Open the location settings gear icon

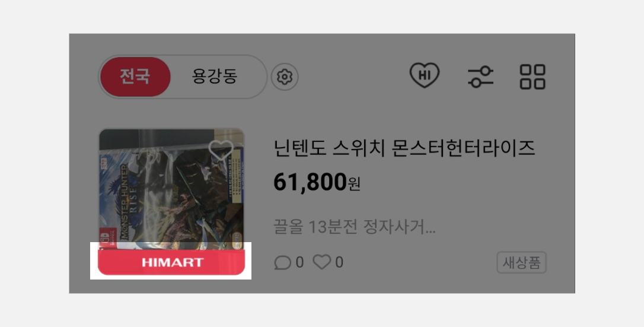pos(285,77)
